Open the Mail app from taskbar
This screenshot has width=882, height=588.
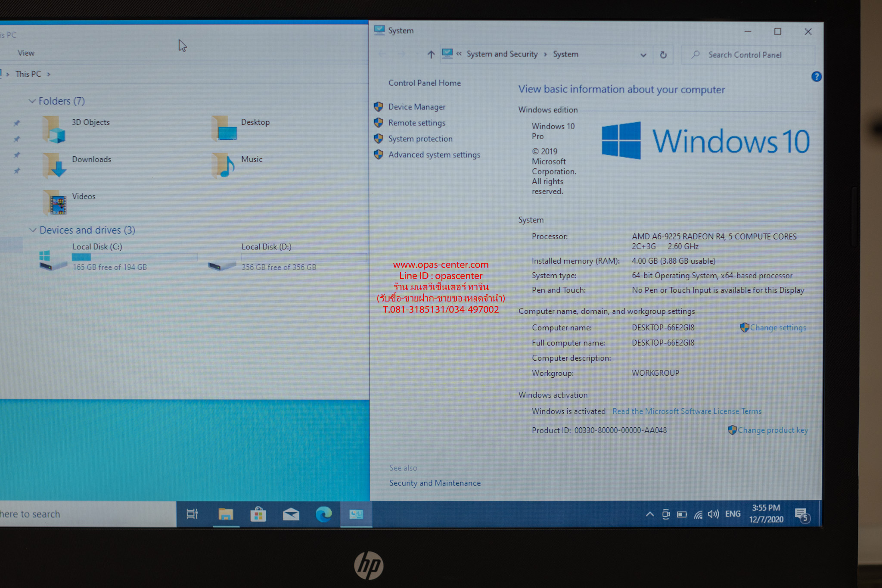(291, 514)
